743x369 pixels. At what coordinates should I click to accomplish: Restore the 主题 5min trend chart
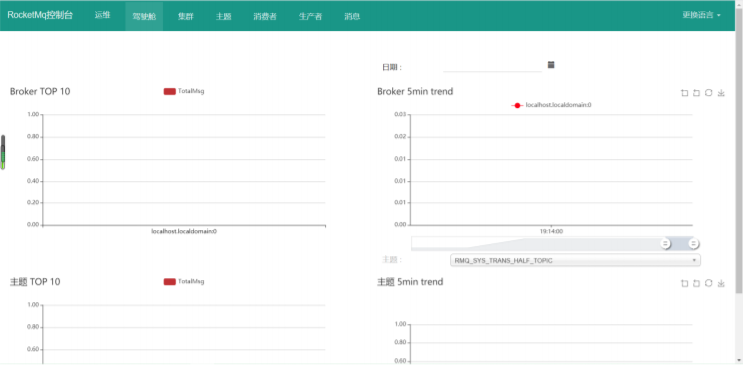pyautogui.click(x=708, y=283)
